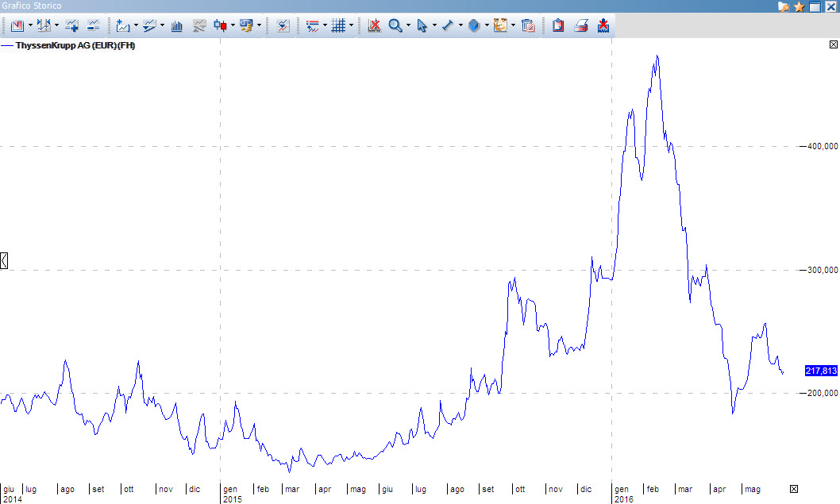The width and height of the screenshot is (840, 504).
Task: Click the chart with blue arrow icon
Action: [x=283, y=25]
